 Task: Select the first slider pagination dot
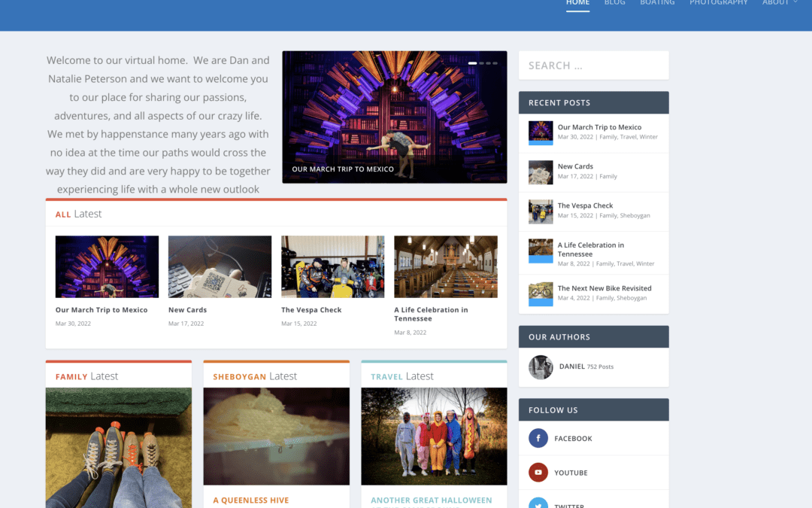tap(472, 63)
